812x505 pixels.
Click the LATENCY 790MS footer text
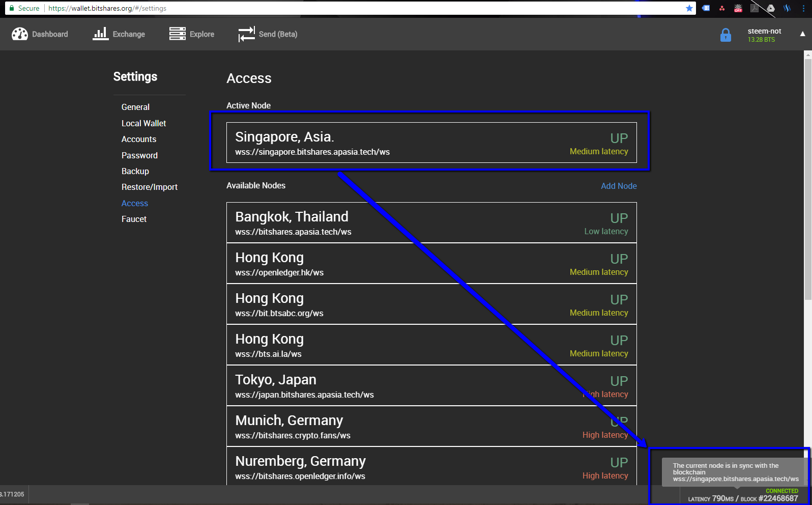pyautogui.click(x=711, y=499)
